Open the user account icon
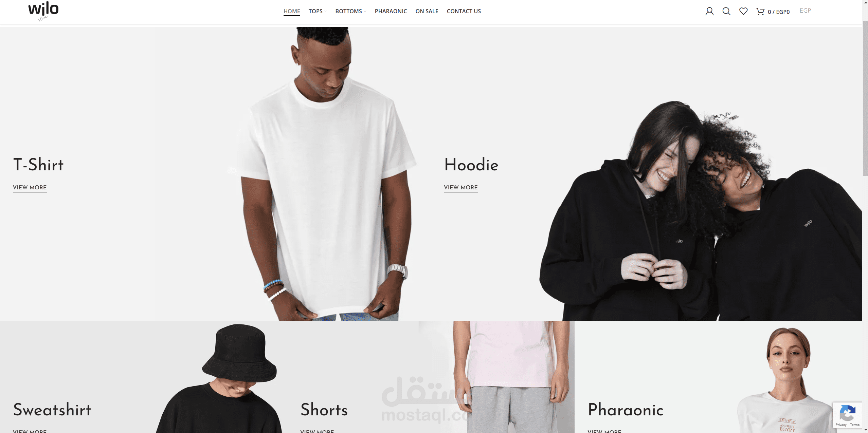This screenshot has height=433, width=868. tap(709, 12)
